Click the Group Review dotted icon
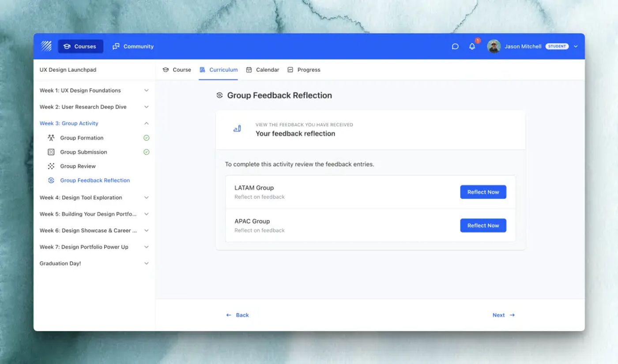618x364 pixels. click(51, 166)
